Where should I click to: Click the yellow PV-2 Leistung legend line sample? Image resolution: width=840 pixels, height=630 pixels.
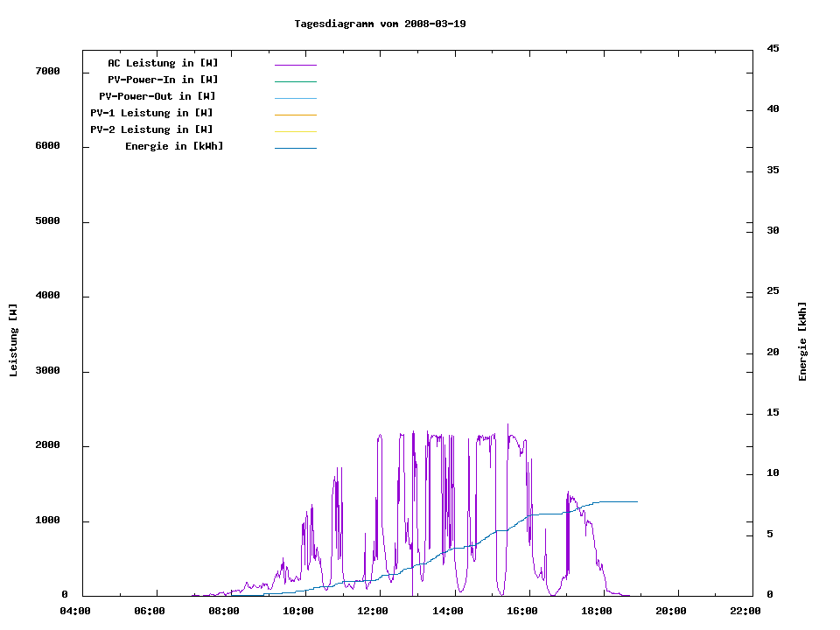click(x=295, y=131)
